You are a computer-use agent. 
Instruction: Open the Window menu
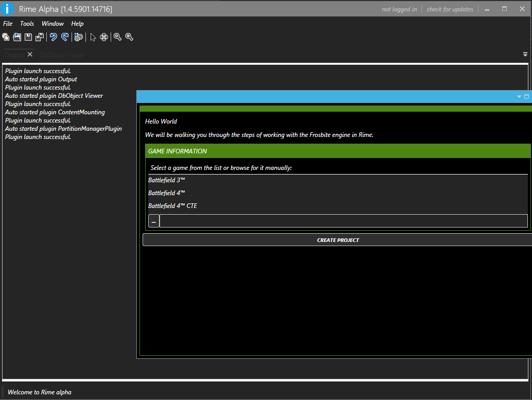coord(52,24)
